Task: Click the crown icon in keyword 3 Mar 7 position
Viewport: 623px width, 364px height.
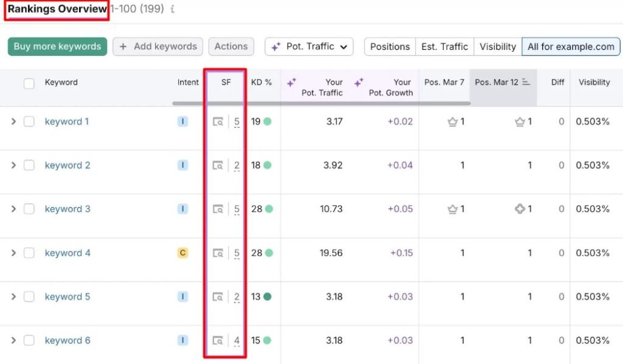Action: 453,209
